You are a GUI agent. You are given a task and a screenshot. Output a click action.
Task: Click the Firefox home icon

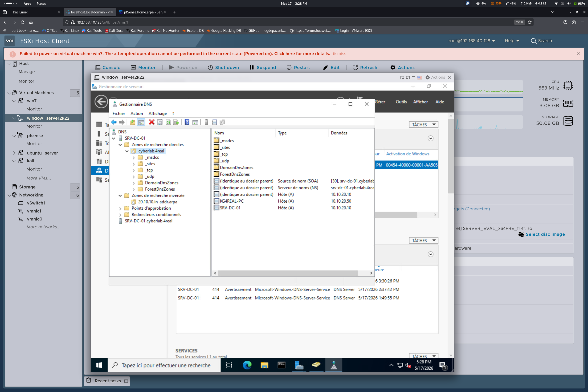pos(31,22)
